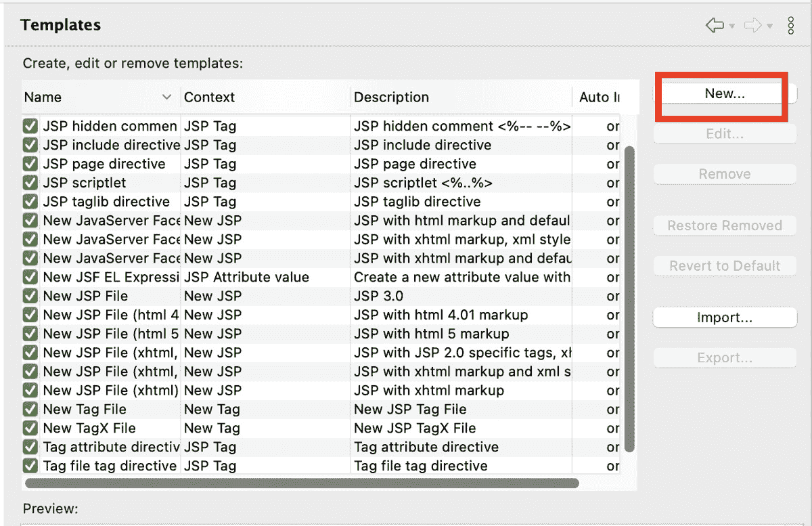812x526 pixels.
Task: Uncheck the New TagX File template
Action: [30, 428]
